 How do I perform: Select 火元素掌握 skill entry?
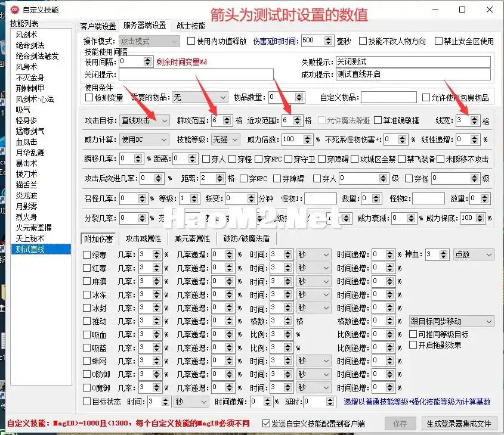pos(33,228)
